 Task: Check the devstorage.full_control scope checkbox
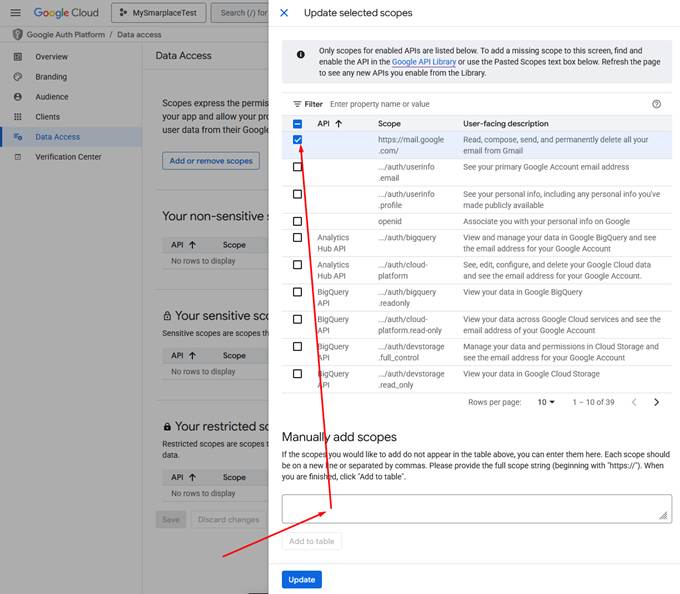(298, 347)
